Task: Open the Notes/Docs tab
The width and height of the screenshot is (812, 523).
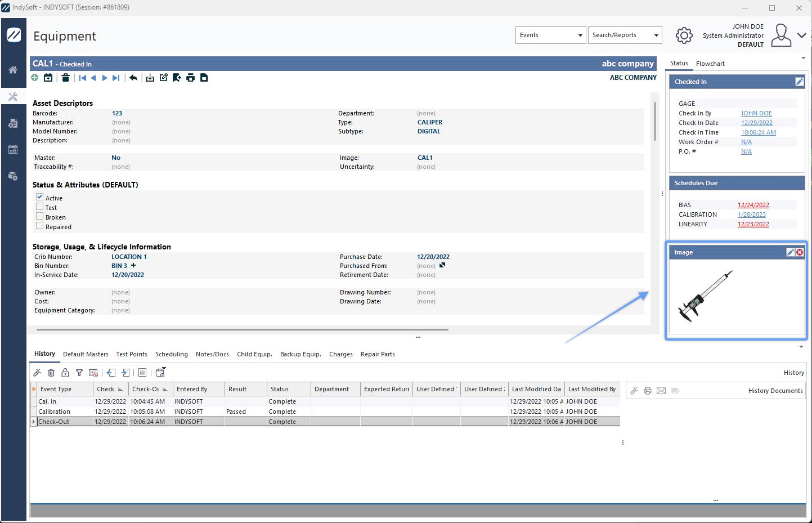Action: pyautogui.click(x=212, y=354)
